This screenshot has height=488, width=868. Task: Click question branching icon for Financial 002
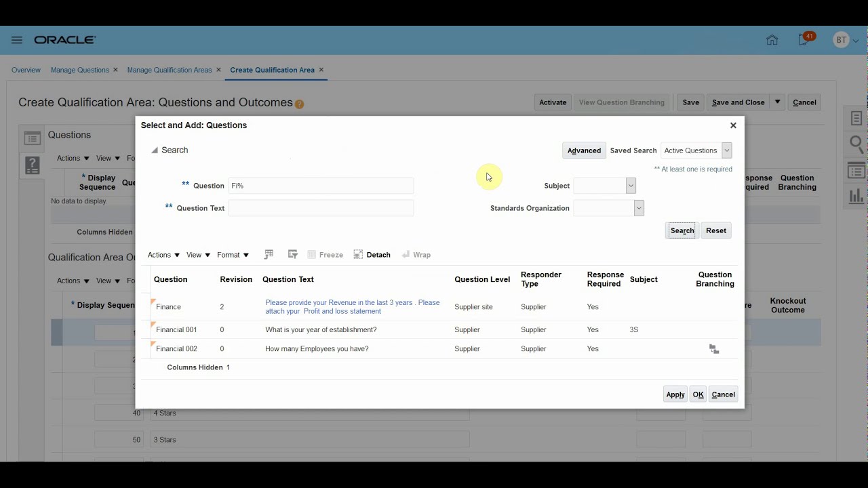coord(714,349)
